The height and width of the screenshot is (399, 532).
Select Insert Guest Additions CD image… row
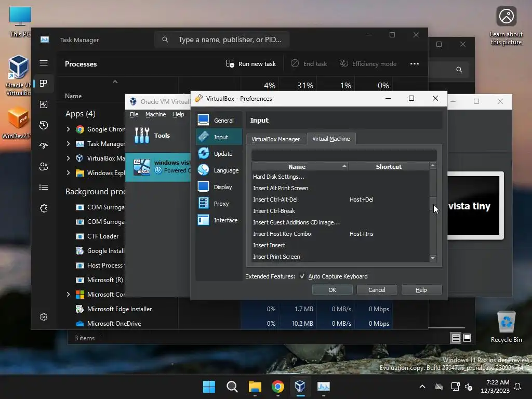point(340,222)
